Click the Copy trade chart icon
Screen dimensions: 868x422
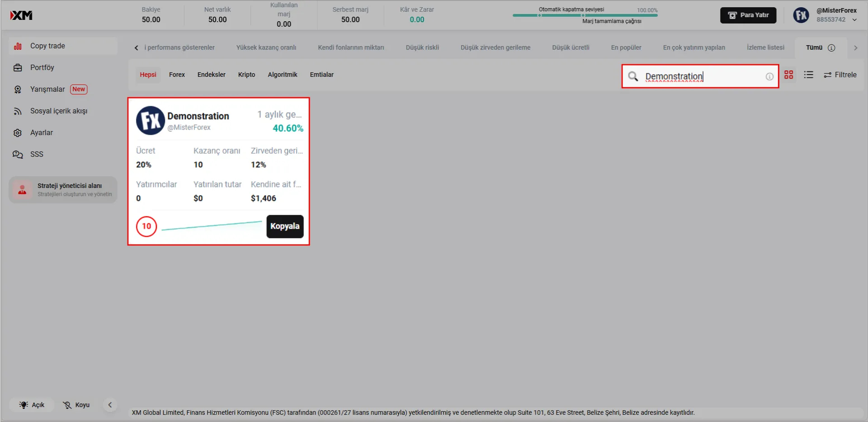tap(18, 46)
